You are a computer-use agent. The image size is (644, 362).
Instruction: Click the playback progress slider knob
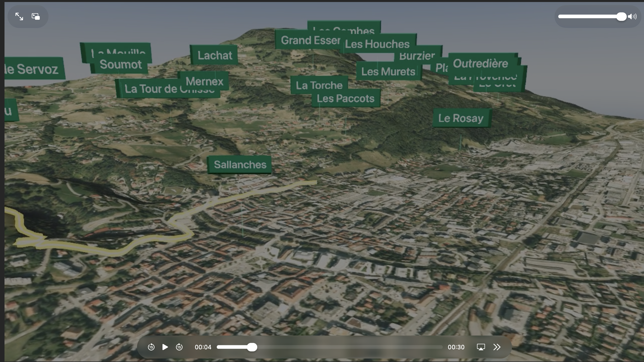252,347
